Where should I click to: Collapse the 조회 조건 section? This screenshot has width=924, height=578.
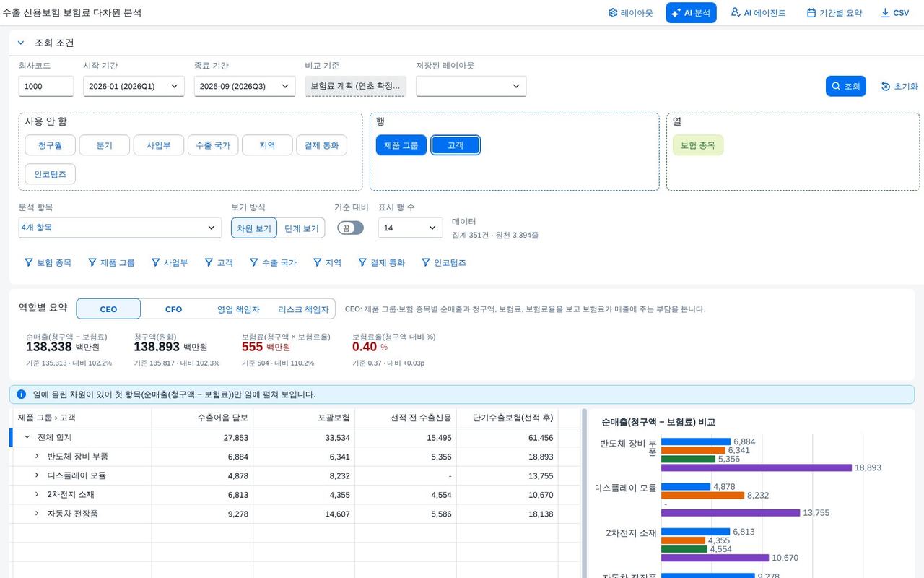coord(21,43)
